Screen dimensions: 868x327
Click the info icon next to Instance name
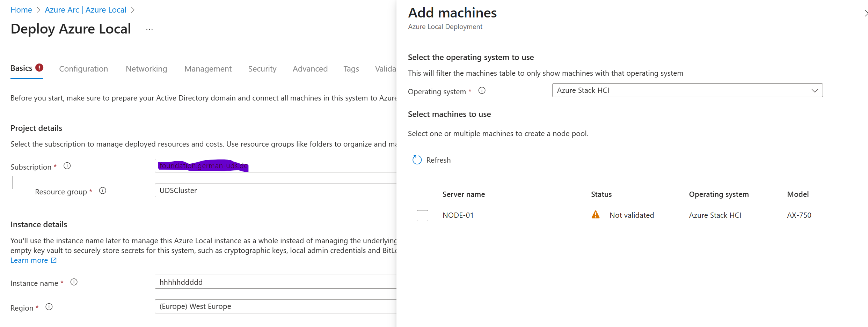click(x=74, y=282)
